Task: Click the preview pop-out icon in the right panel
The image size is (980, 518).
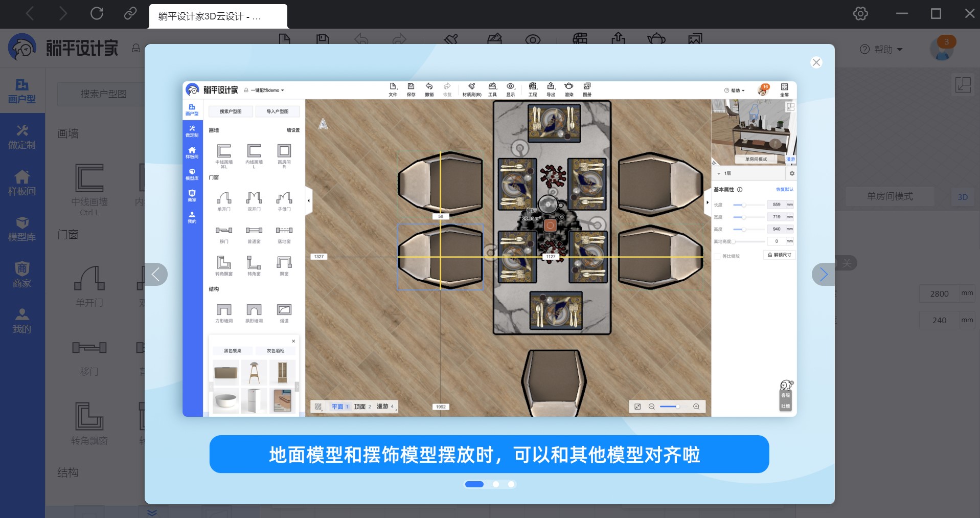Action: click(x=963, y=85)
